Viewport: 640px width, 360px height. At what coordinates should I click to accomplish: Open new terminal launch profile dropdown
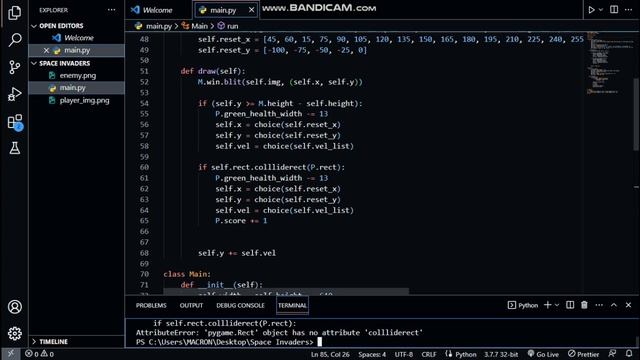tap(557, 305)
